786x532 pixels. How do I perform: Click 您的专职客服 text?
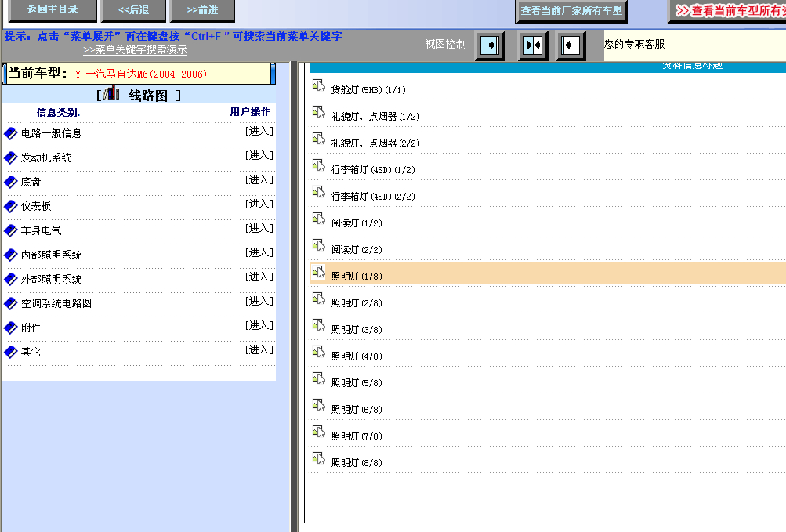pyautogui.click(x=634, y=44)
